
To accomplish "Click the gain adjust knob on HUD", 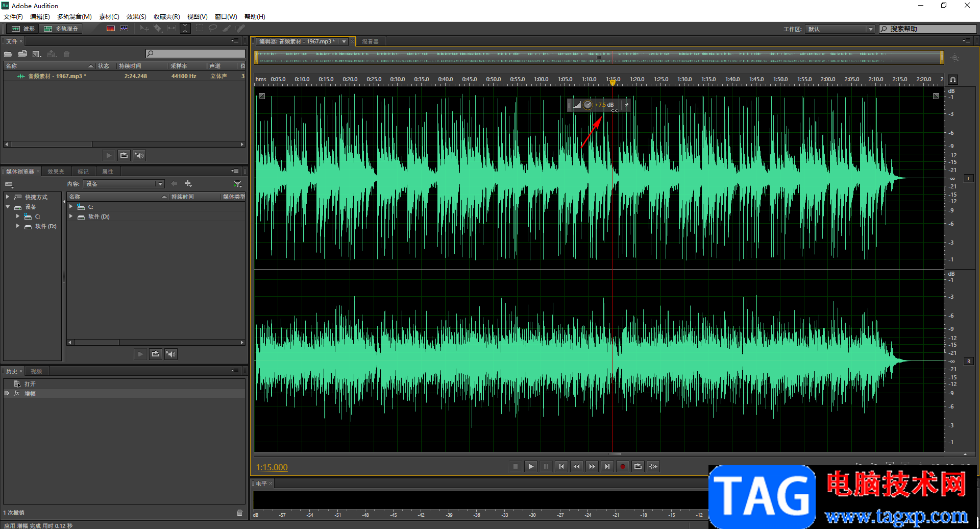I will (x=587, y=105).
